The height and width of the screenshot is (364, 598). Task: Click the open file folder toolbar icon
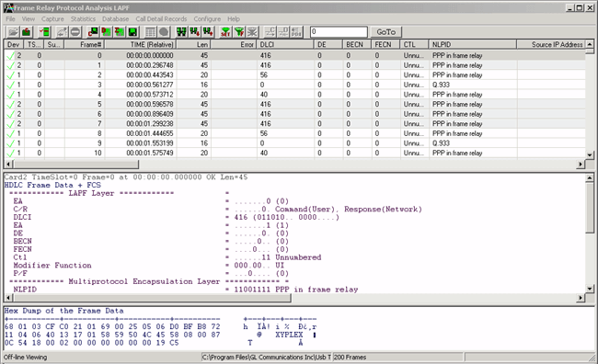coord(13,31)
